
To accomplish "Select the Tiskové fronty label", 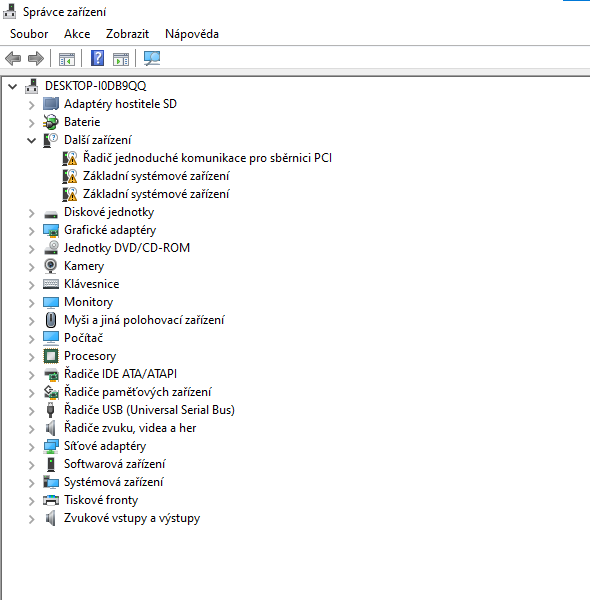I will click(x=101, y=500).
